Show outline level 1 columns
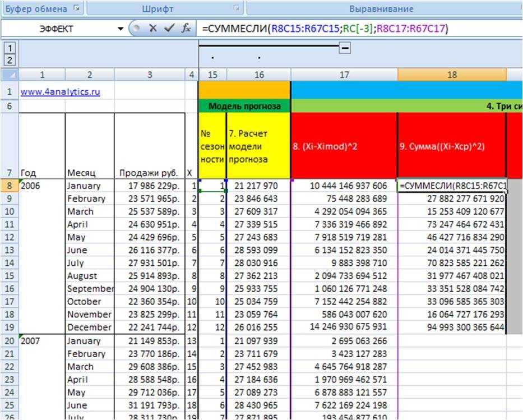523x420 pixels. [10, 48]
